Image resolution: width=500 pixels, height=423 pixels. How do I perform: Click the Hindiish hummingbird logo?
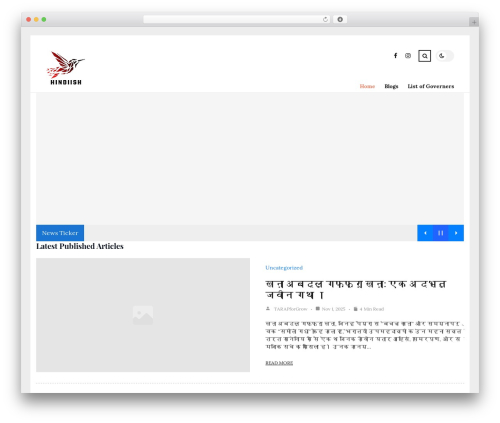[66, 68]
